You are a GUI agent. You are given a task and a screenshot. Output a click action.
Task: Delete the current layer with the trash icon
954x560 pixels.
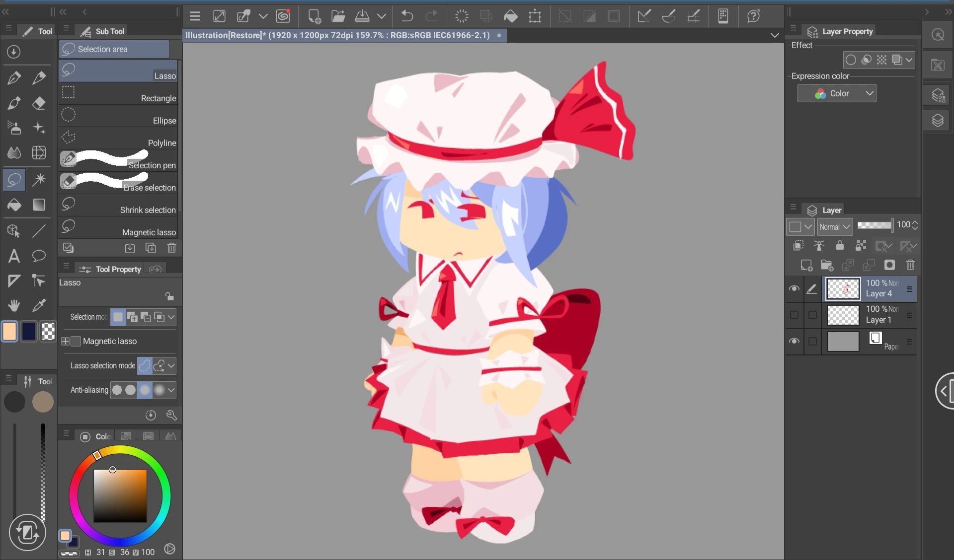click(911, 265)
